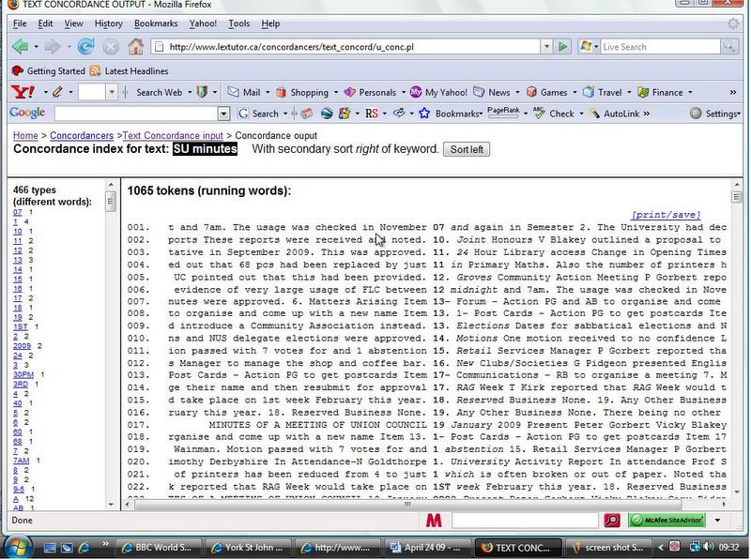This screenshot has height=560, width=751.
Task: Open the Google search box dropdown
Action: coord(223,114)
